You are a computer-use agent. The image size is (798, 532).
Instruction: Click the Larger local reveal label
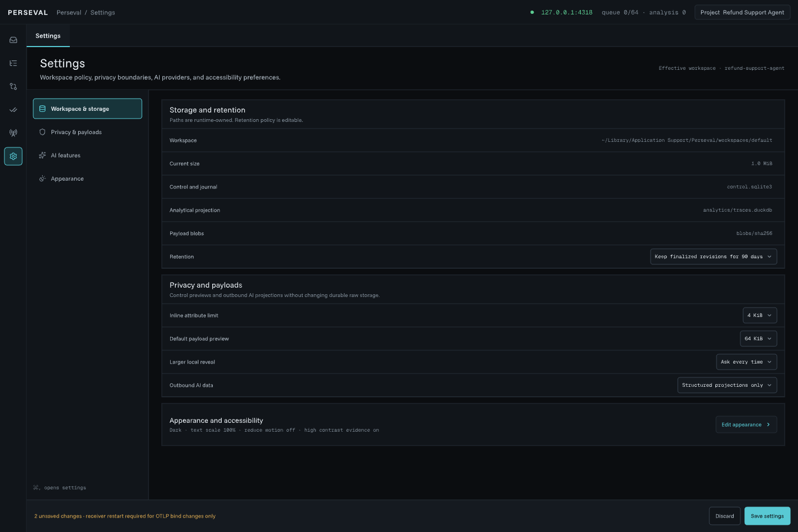point(192,362)
